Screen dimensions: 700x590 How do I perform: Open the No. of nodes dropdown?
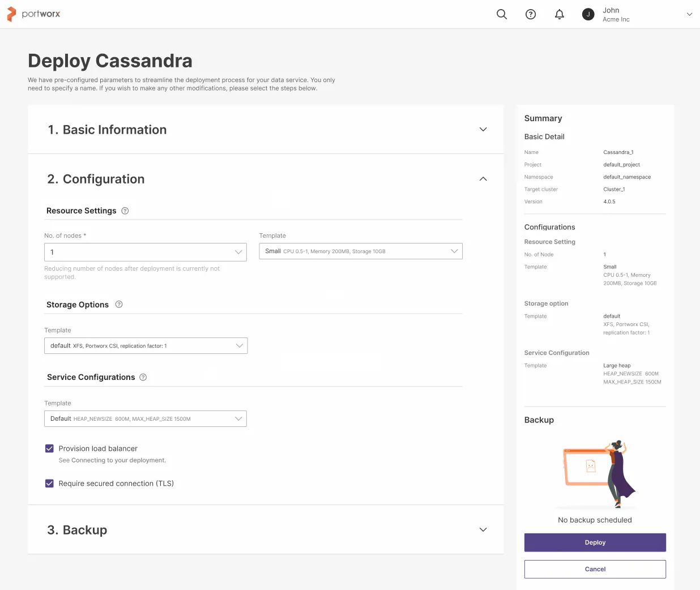[x=145, y=252]
